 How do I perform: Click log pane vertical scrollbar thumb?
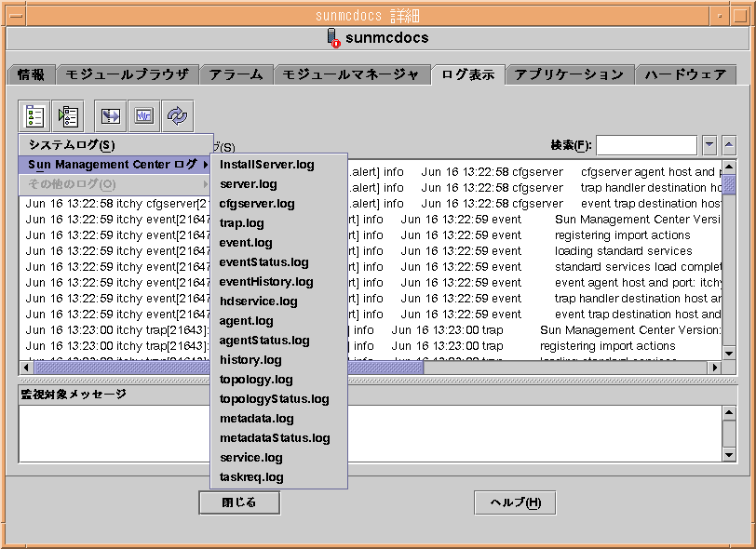point(729,184)
